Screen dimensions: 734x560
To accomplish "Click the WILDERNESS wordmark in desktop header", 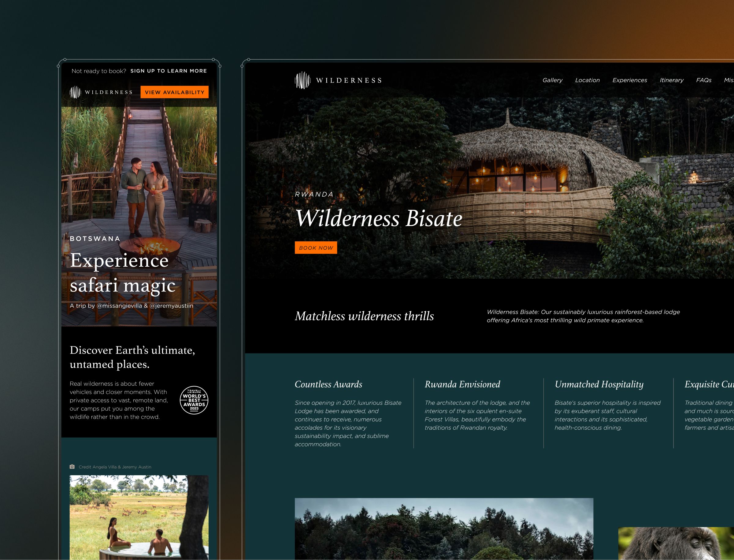I will (x=349, y=80).
